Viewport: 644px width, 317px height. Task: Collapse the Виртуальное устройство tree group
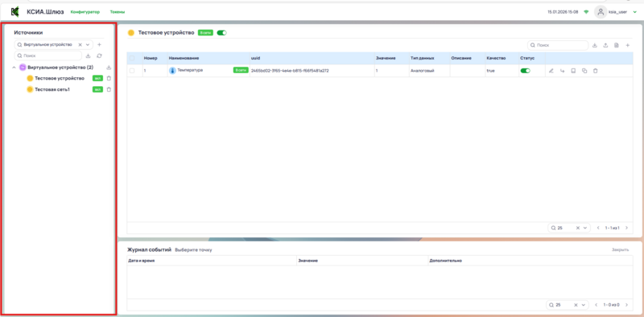[14, 68]
